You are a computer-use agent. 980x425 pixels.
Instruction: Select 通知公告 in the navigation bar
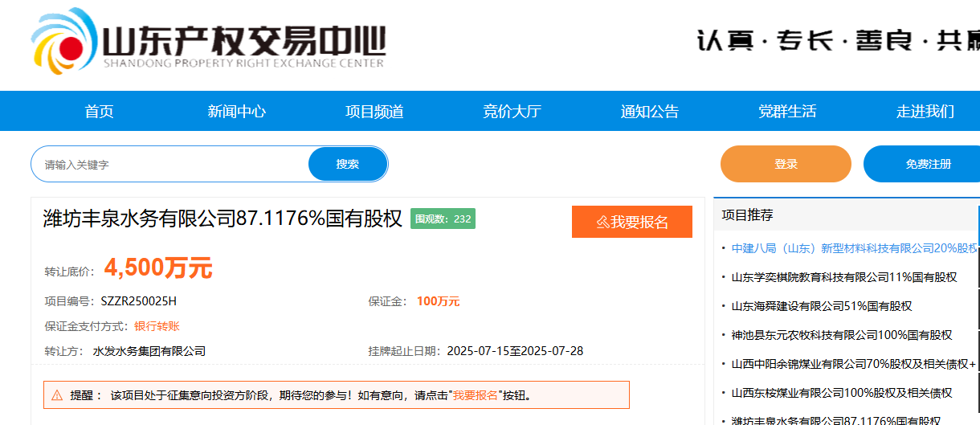pos(650,112)
